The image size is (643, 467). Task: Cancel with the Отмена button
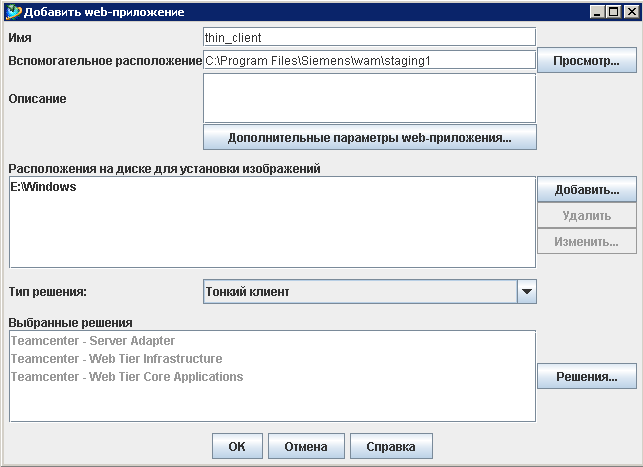pos(306,446)
